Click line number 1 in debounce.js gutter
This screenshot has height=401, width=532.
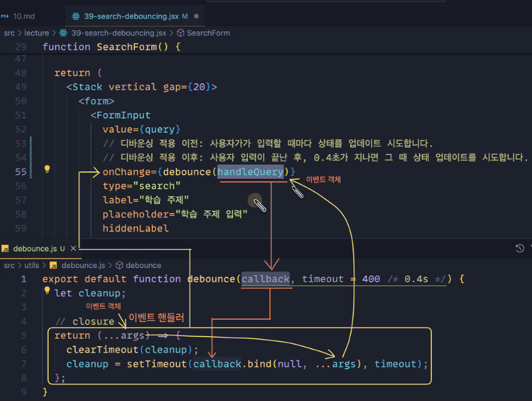tap(24, 279)
